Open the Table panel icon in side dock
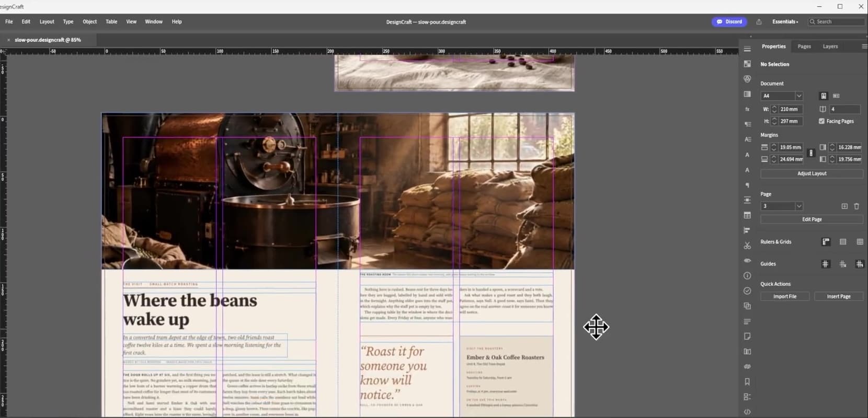Image resolution: width=868 pixels, height=418 pixels. [747, 215]
